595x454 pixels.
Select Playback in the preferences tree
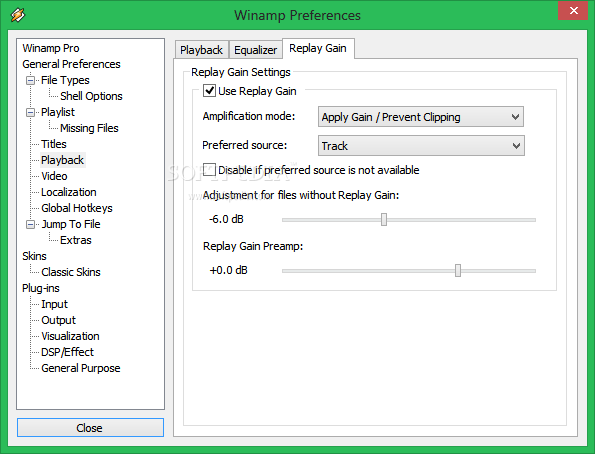tap(63, 160)
